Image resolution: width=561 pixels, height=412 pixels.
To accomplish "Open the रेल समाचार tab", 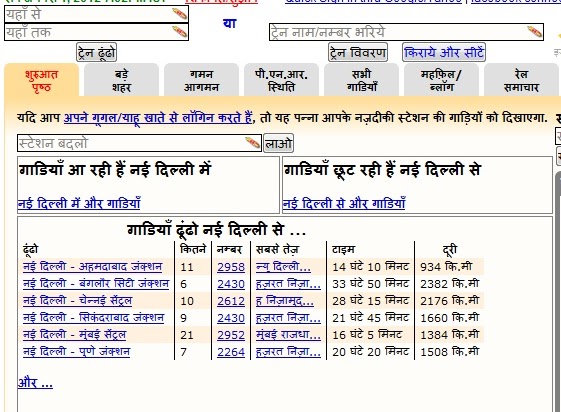I will [521, 80].
